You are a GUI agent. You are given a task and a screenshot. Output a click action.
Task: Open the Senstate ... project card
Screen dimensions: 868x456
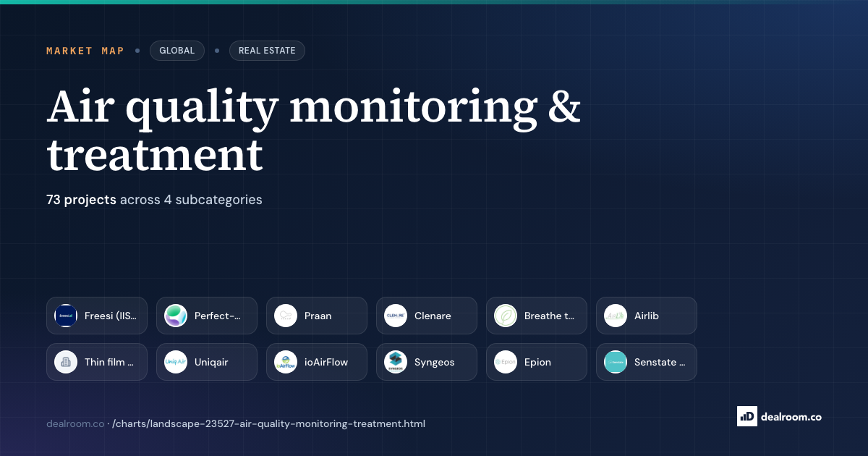pos(647,362)
